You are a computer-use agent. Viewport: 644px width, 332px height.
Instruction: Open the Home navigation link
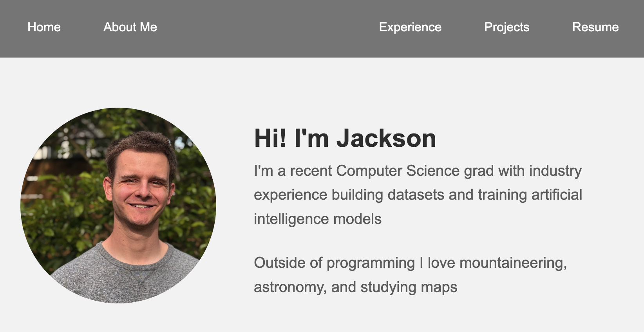coord(44,27)
